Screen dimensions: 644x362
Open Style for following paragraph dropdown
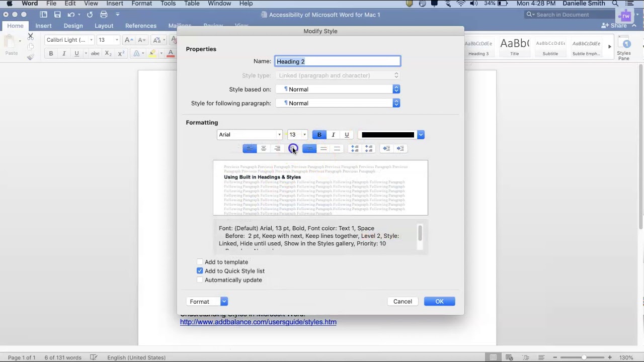[x=338, y=103]
